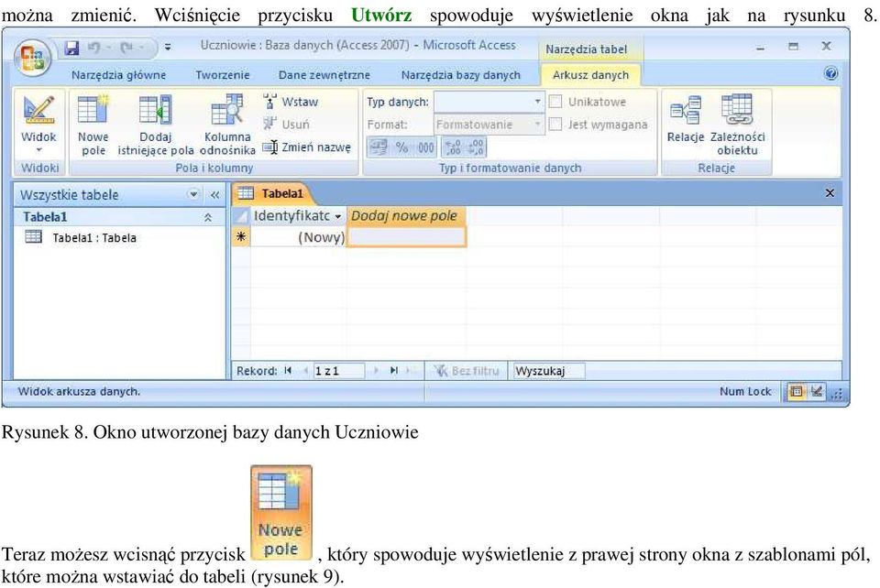Open Relacje relationships tool
880x588 pixels.
[x=686, y=118]
